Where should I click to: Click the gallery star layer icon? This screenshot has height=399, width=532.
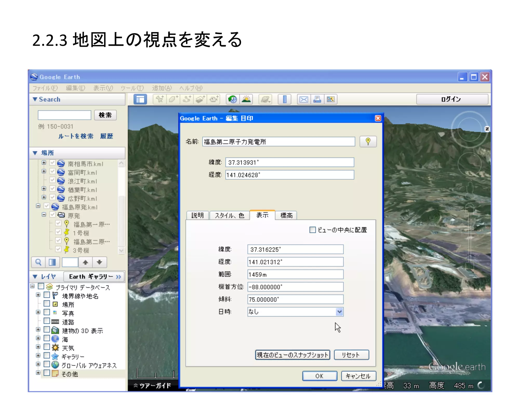[x=55, y=356]
